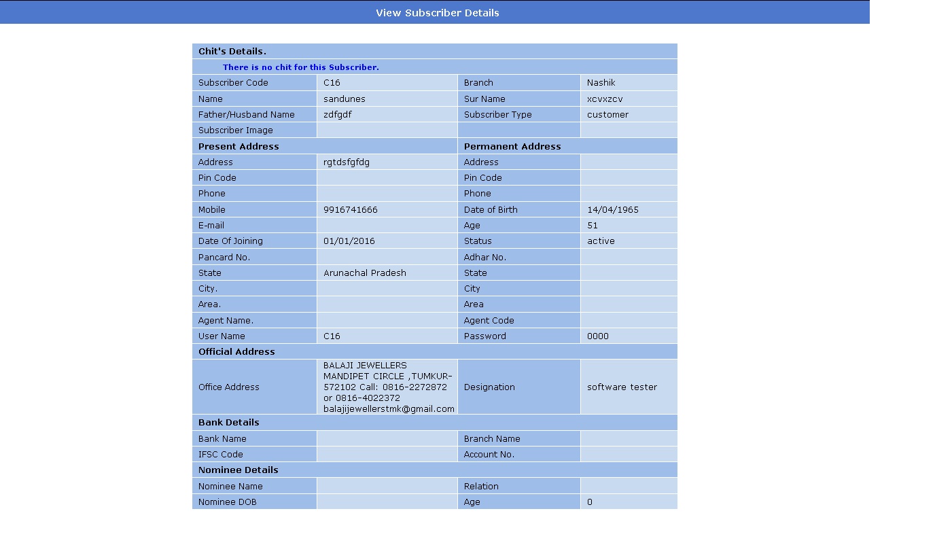Select the Official Address heading
Screen dimensions: 935x560
coord(236,352)
